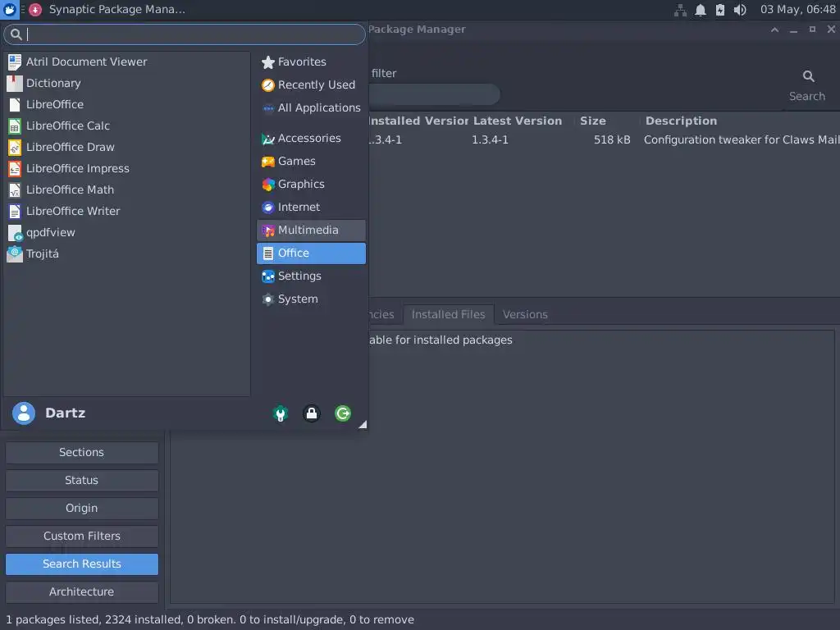Click the Synaptic quick filter field
This screenshot has height=630, width=840.
(435, 95)
